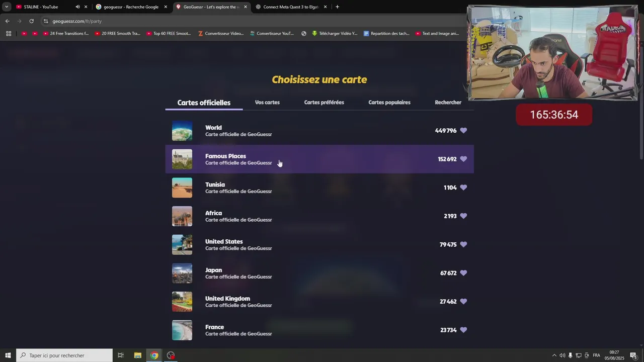Click the heart icon on United Kingdom row
The image size is (644, 362).
pos(463,302)
